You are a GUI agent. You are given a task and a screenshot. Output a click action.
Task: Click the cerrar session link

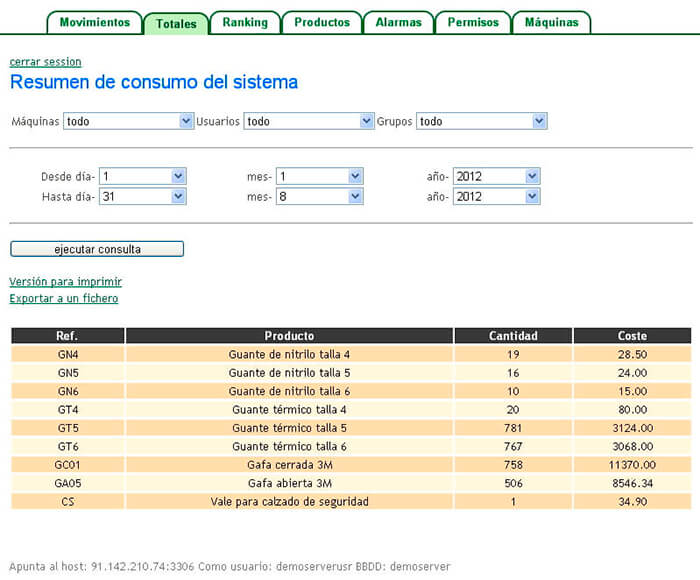[45, 62]
